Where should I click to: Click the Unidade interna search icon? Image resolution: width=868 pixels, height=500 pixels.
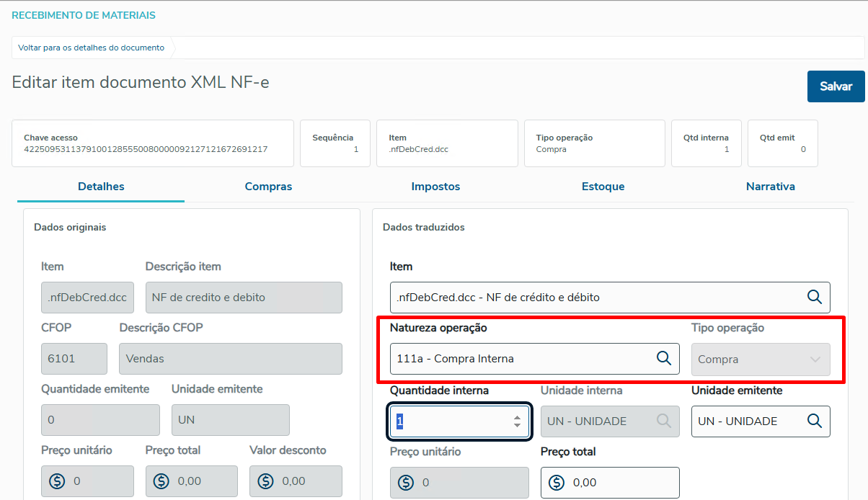click(663, 421)
